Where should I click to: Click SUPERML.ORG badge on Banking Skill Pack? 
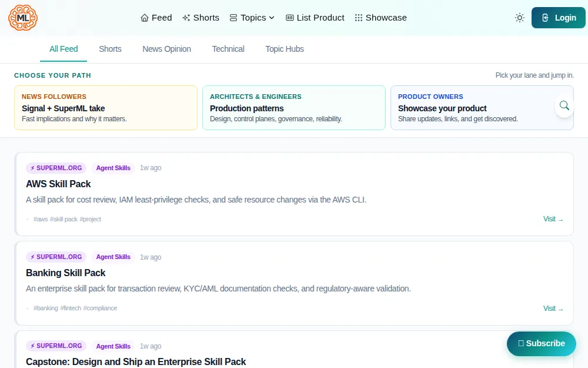[x=56, y=257]
